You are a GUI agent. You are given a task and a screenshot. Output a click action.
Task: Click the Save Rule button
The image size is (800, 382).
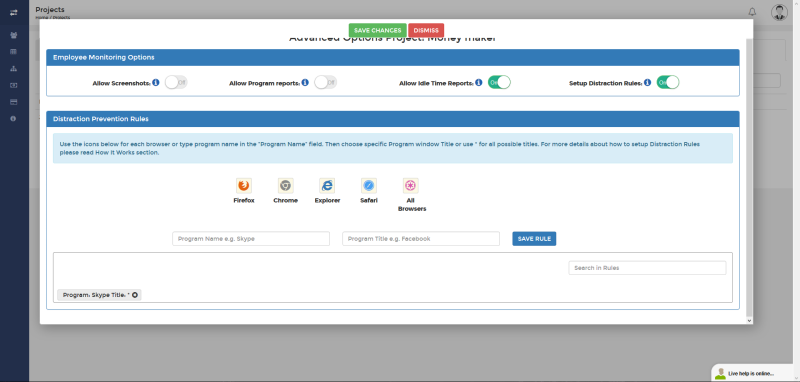click(x=534, y=239)
